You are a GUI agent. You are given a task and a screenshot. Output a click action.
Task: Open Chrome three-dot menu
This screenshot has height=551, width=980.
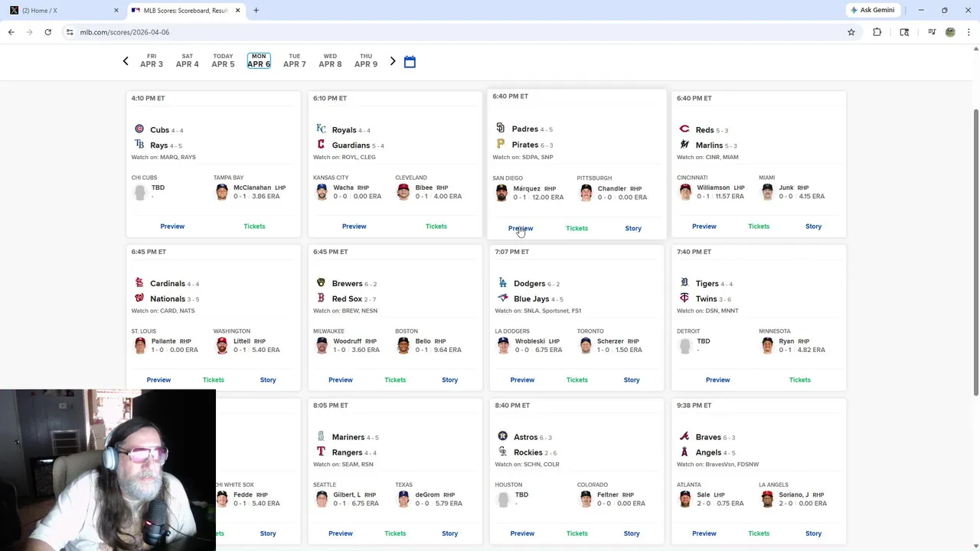click(x=969, y=32)
